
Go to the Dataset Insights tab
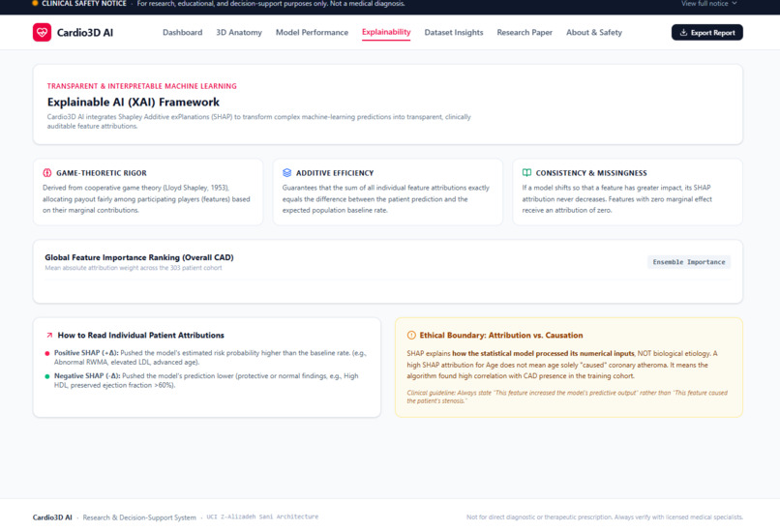coord(454,32)
